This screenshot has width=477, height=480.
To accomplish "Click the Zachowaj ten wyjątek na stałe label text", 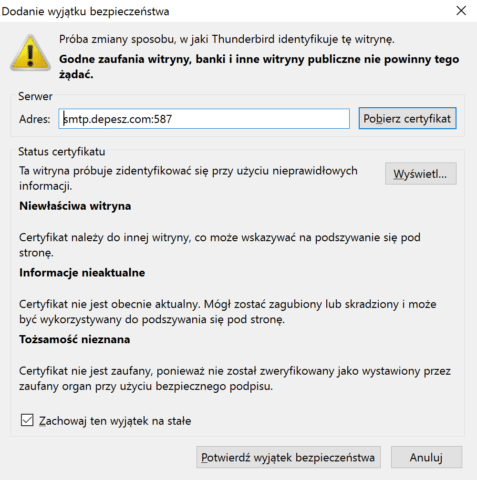I will pyautogui.click(x=115, y=421).
